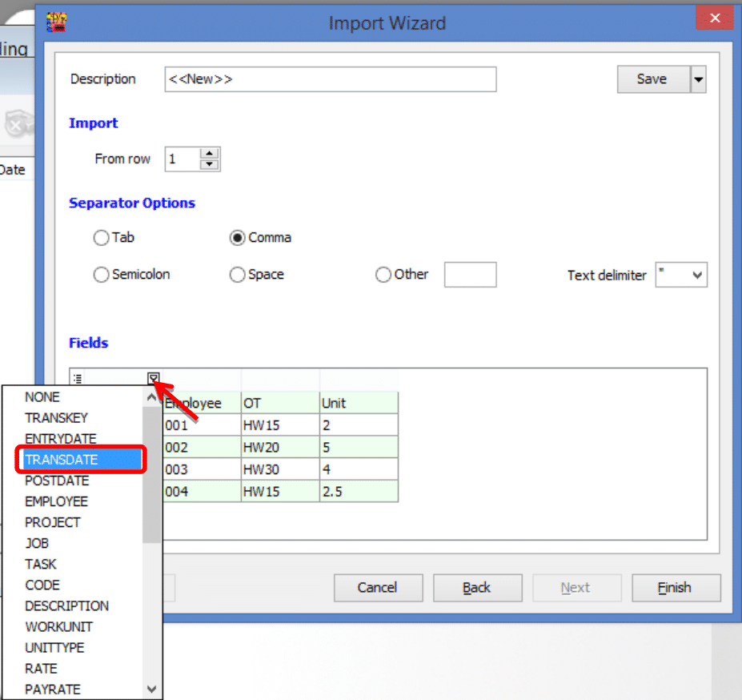Click the Back button

[477, 587]
